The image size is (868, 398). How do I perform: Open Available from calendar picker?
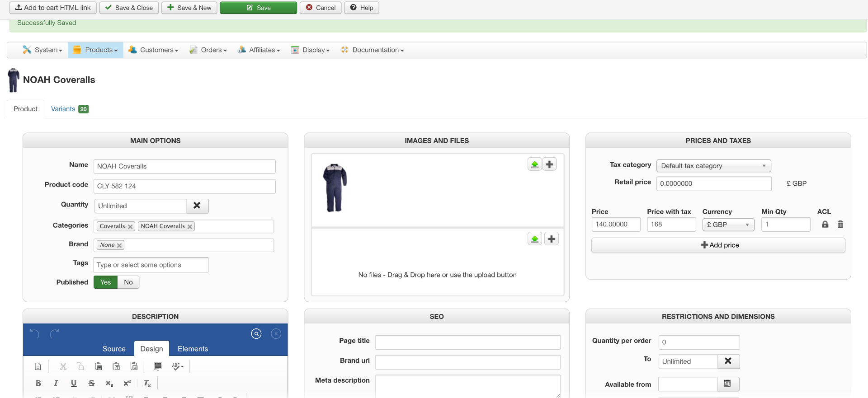coord(728,384)
